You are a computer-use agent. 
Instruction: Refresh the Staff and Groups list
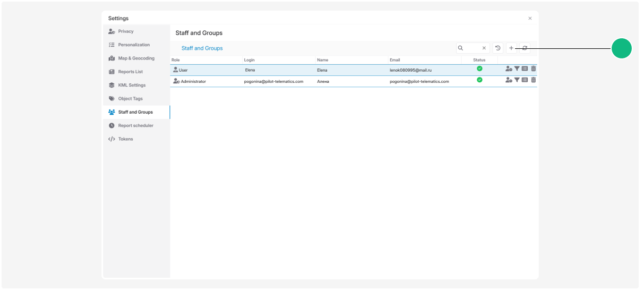point(525,48)
